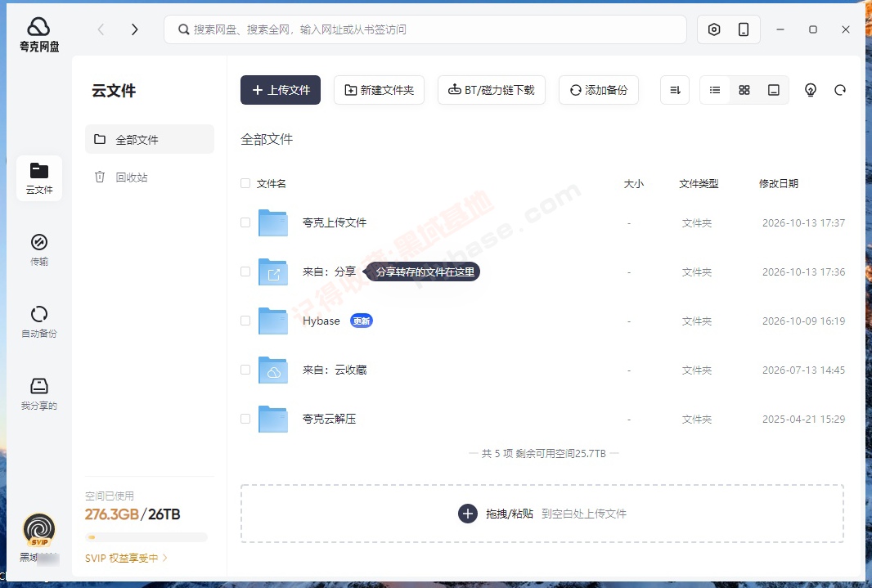Go back with the left arrow

pos(101,29)
